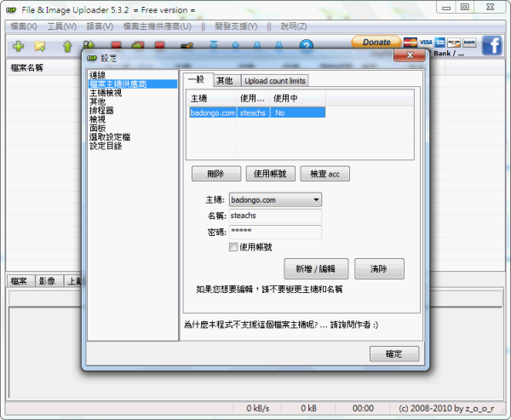Image resolution: width=511 pixels, height=420 pixels.
Task: Click the 刪除 delete button
Action: pyautogui.click(x=216, y=174)
